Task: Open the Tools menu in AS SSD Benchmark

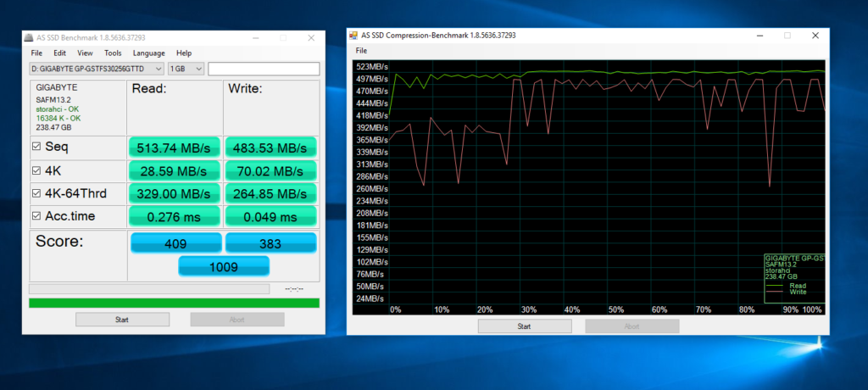Action: pos(113,53)
